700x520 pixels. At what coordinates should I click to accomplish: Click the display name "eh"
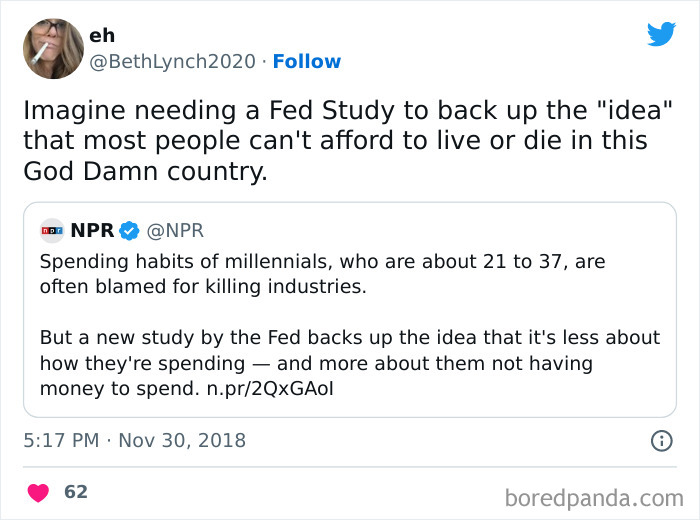(102, 36)
